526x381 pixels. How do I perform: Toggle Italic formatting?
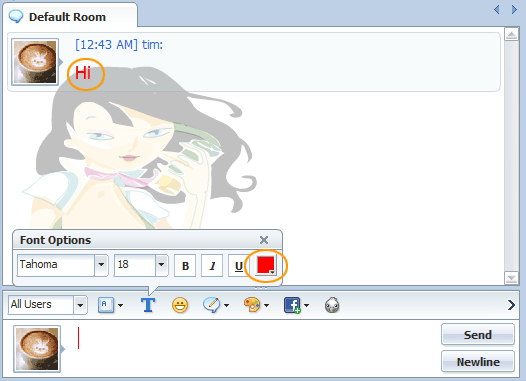coord(212,266)
